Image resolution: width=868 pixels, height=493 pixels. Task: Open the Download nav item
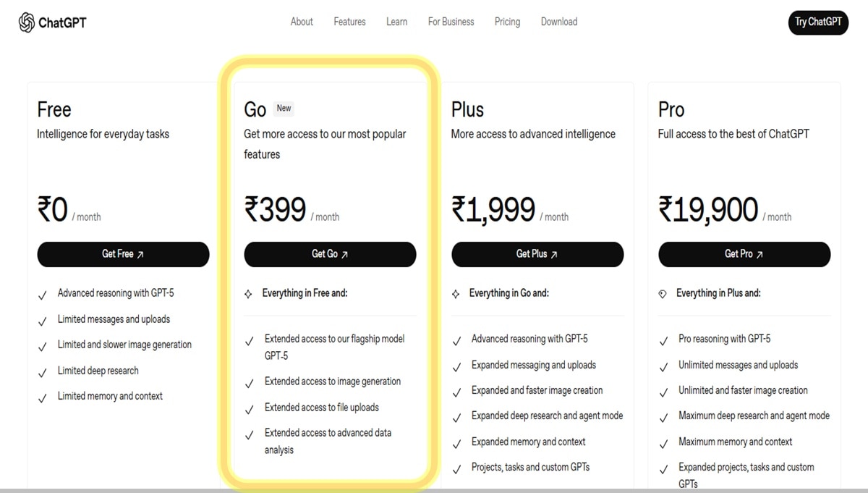(558, 22)
